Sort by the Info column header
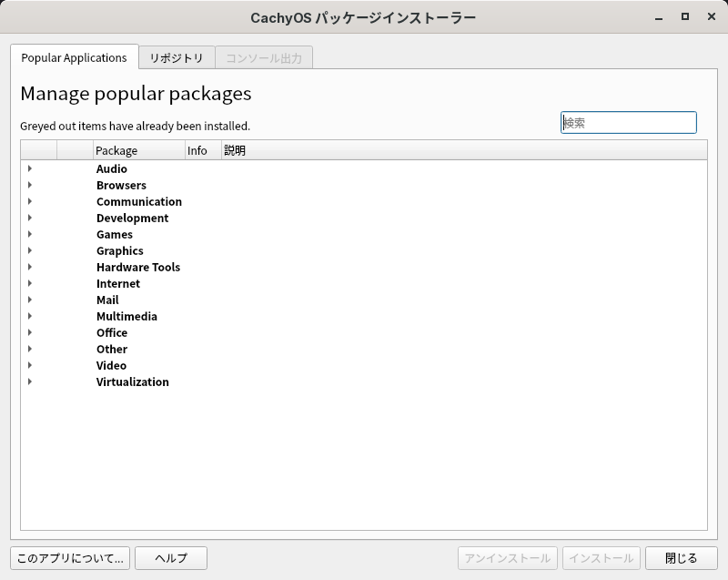The image size is (728, 580). click(x=203, y=150)
